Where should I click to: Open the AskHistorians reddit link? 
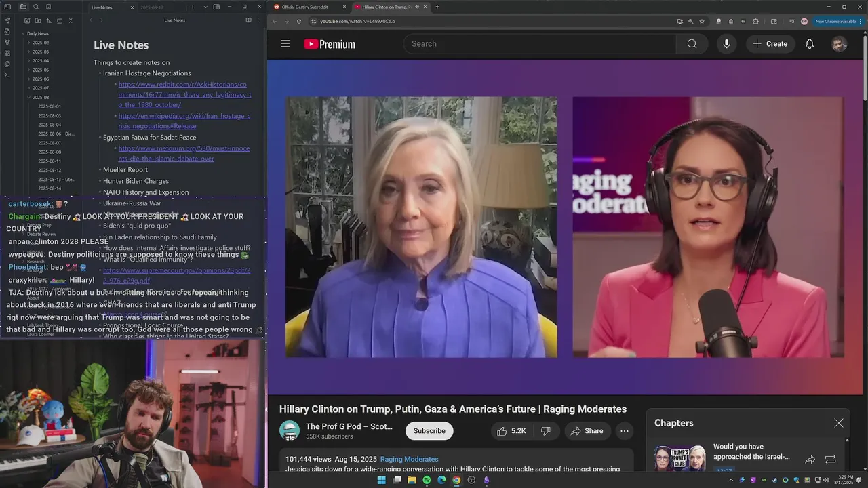[x=184, y=95]
